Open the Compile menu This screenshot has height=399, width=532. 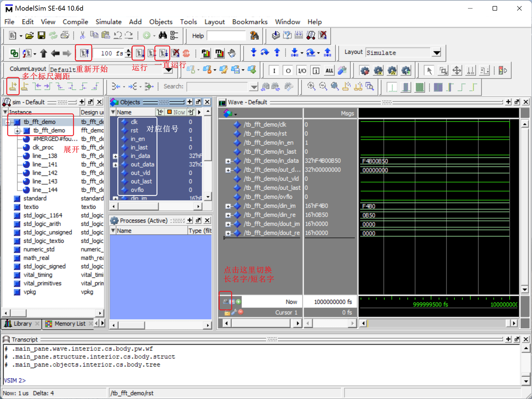click(75, 22)
